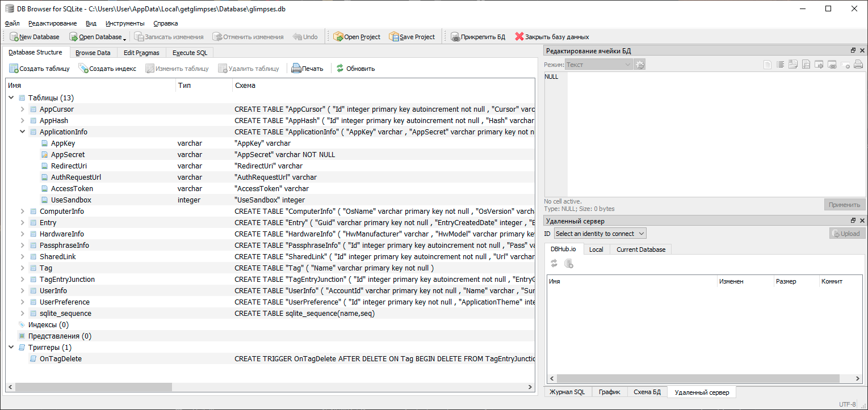Expand the UserPreference table node
The height and width of the screenshot is (410, 868).
23,302
